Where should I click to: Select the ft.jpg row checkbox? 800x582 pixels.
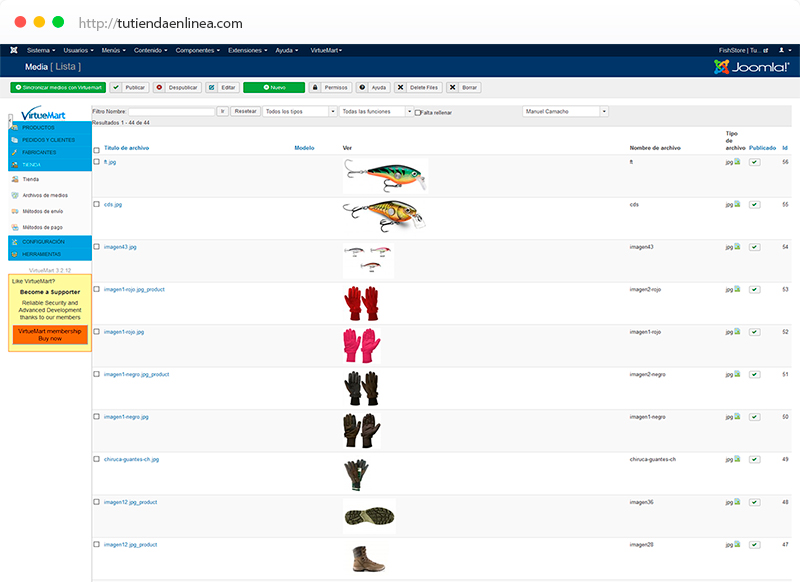point(97,162)
